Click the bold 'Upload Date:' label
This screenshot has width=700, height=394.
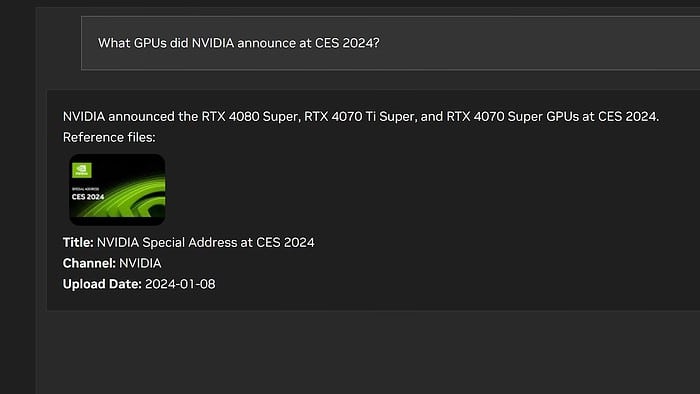pos(102,284)
